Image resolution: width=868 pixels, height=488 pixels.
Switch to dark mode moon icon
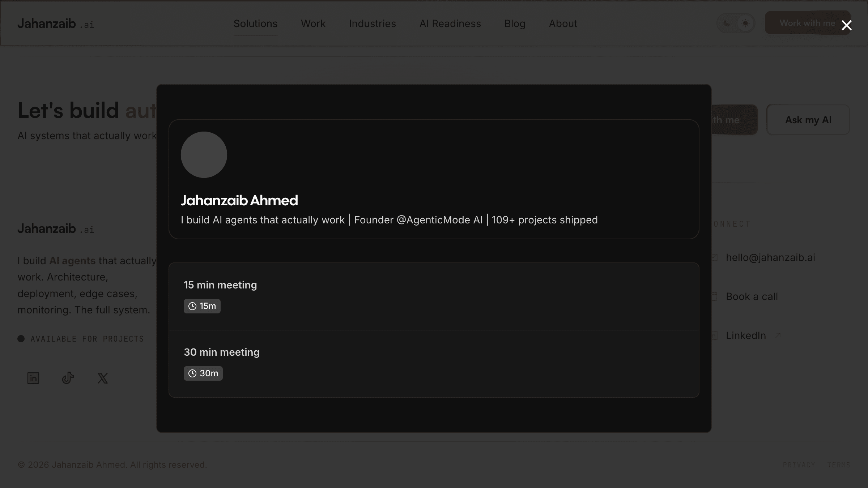[727, 23]
